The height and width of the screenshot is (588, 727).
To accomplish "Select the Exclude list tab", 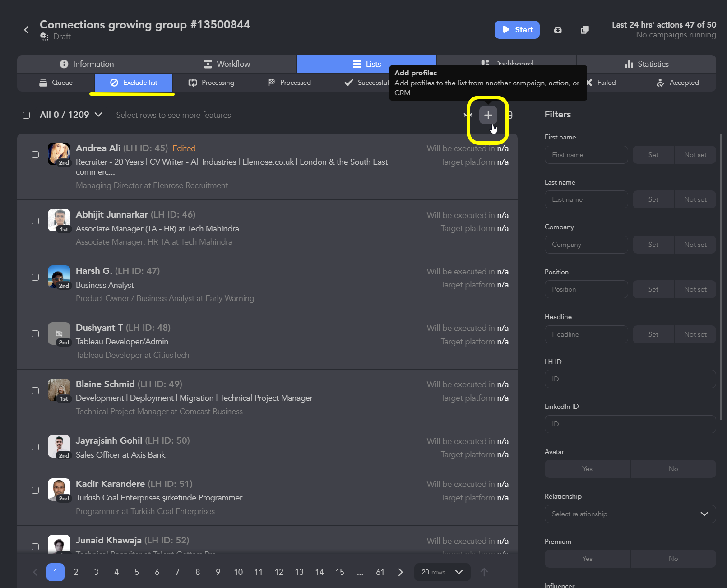I will coord(134,83).
